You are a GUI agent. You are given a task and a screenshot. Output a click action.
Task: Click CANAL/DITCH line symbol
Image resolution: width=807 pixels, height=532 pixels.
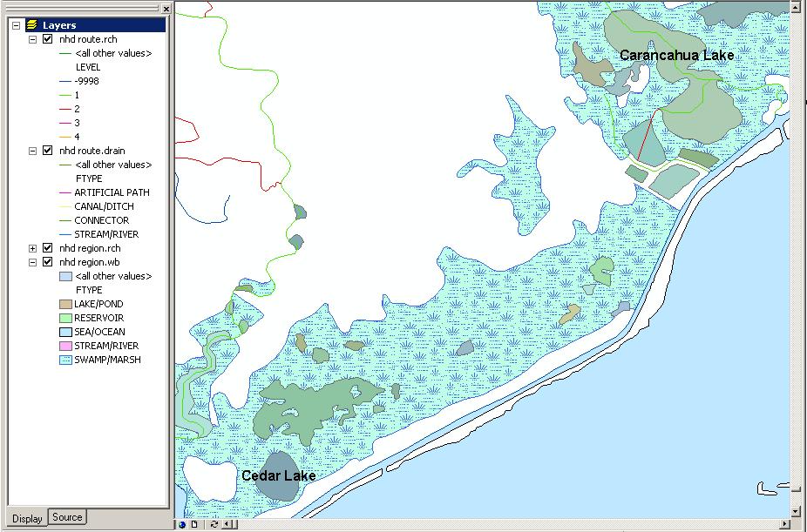click(x=65, y=206)
